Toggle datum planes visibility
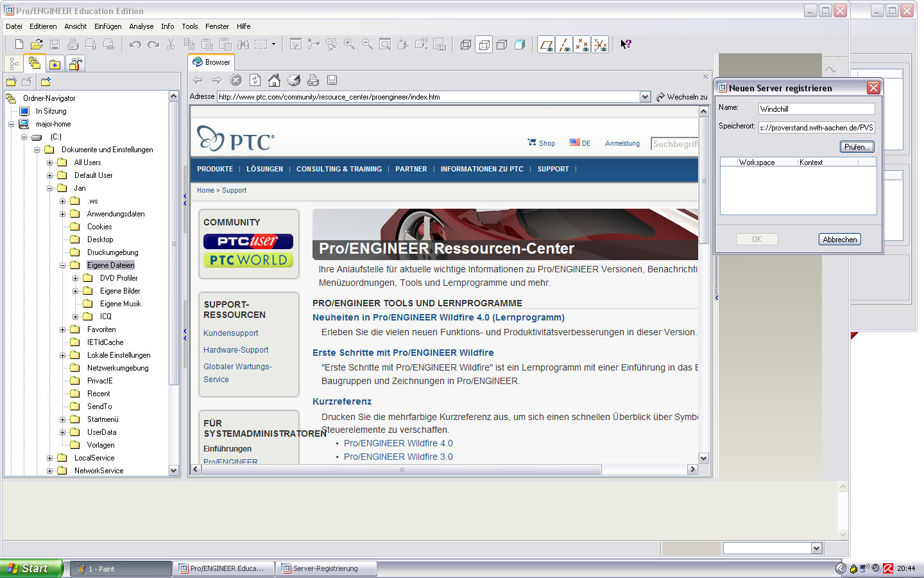The height and width of the screenshot is (578, 924). coord(546,44)
